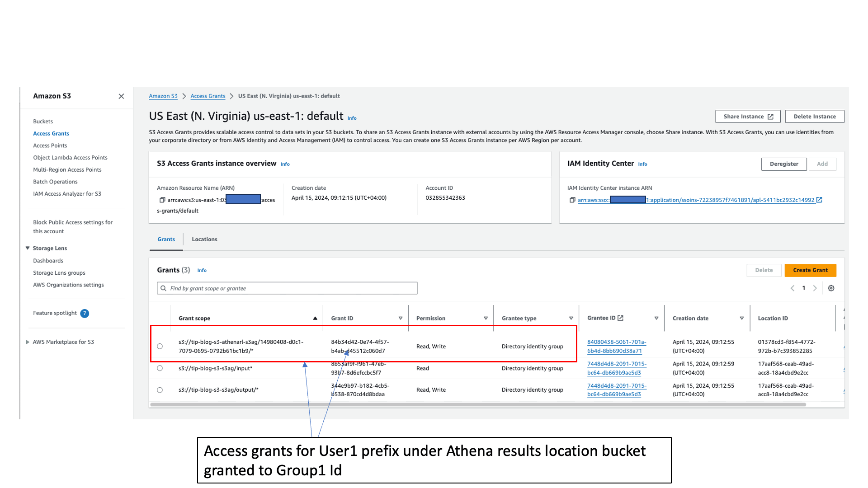This screenshot has width=868, height=488.
Task: Copy the S3 Access Grants instance ARN
Action: pos(162,200)
